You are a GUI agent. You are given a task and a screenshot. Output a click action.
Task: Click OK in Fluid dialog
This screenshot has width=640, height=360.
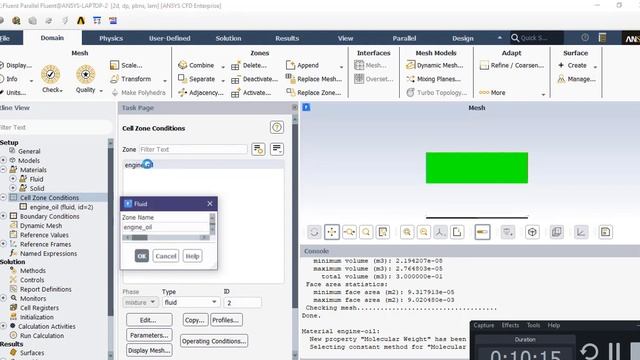(x=142, y=256)
